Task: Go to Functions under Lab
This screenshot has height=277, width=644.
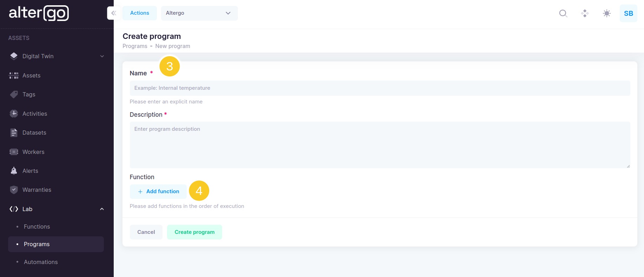Action: point(37,227)
